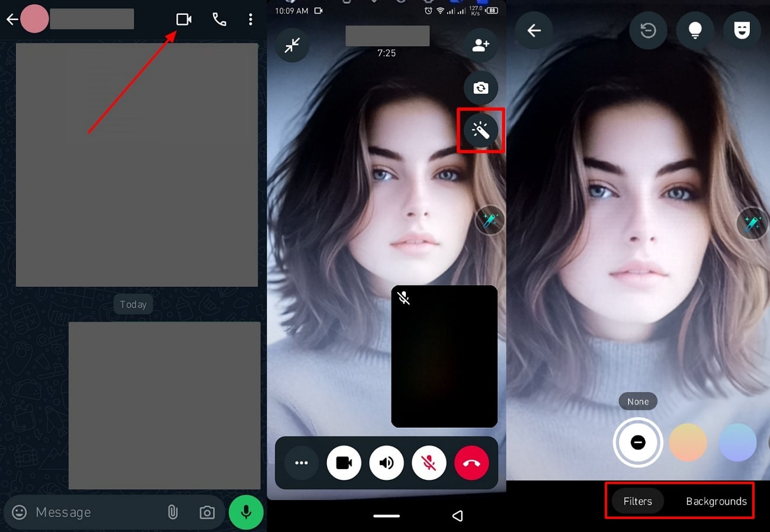Tap the None filter label

(x=638, y=402)
